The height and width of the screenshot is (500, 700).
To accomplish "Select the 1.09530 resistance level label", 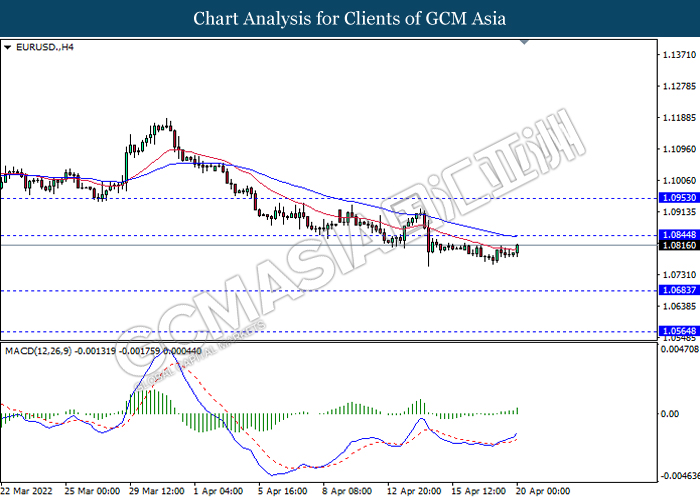I will pyautogui.click(x=679, y=198).
